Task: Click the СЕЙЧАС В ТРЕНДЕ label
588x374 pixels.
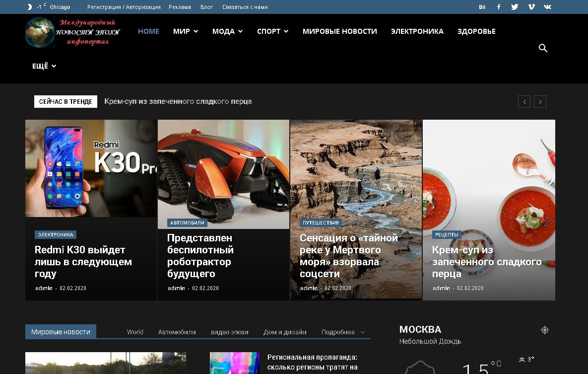Action: click(65, 101)
